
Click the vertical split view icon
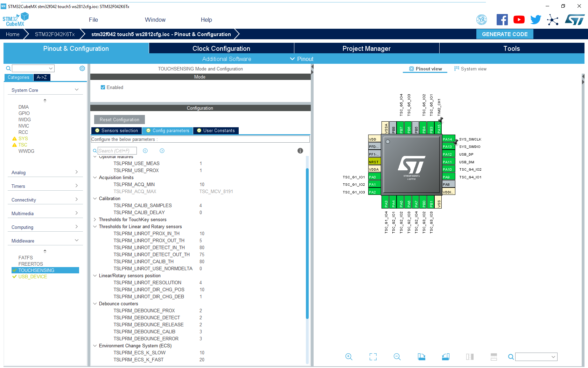coord(470,357)
